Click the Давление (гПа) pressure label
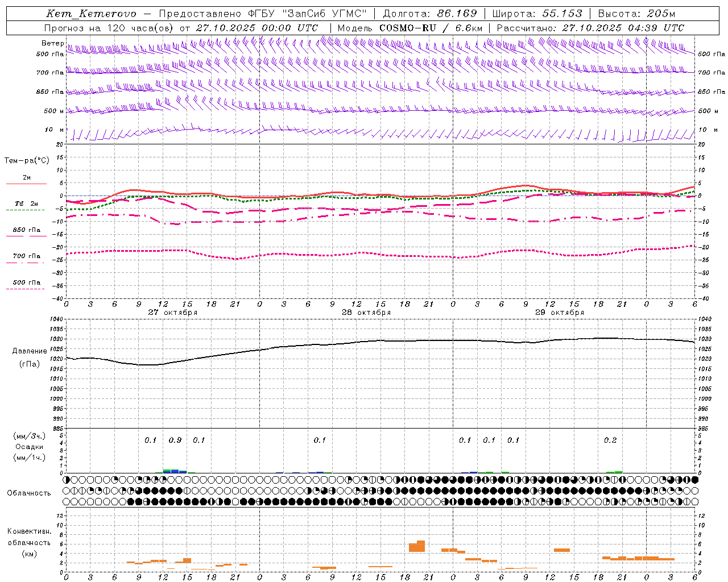The height and width of the screenshot is (582, 728). click(30, 357)
